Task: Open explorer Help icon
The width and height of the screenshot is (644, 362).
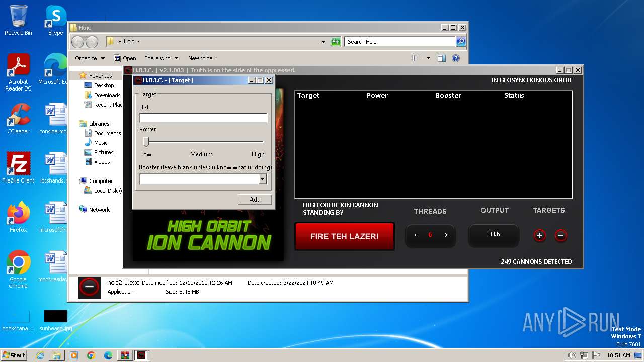Action: (456, 58)
